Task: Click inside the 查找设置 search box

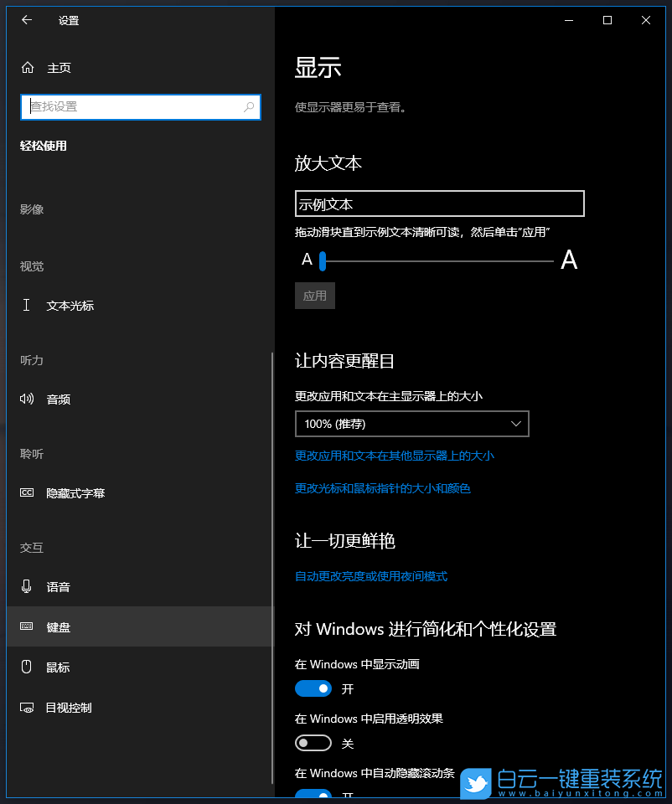Action: click(140, 107)
